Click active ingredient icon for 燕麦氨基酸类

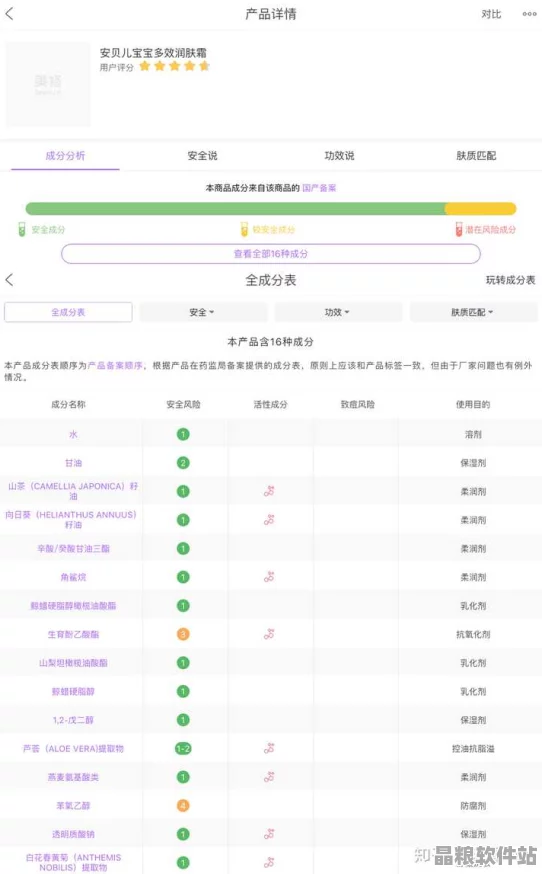(x=269, y=777)
